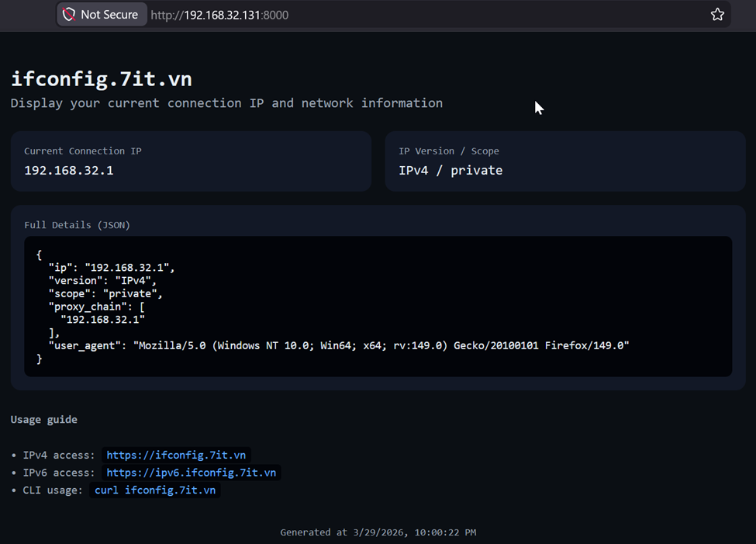Viewport: 756px width, 544px height.
Task: Open the https://ifconfig.7it.vn IPv4 link
Action: click(x=176, y=455)
